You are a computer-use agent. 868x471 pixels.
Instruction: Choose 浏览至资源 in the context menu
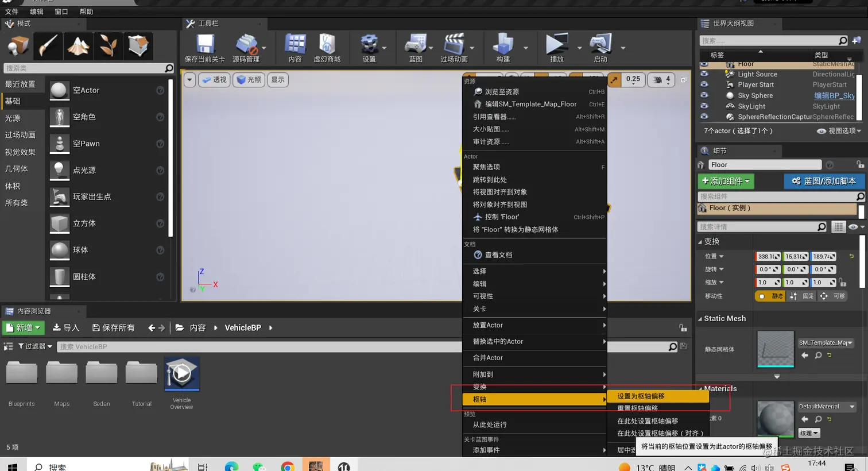(x=534, y=92)
